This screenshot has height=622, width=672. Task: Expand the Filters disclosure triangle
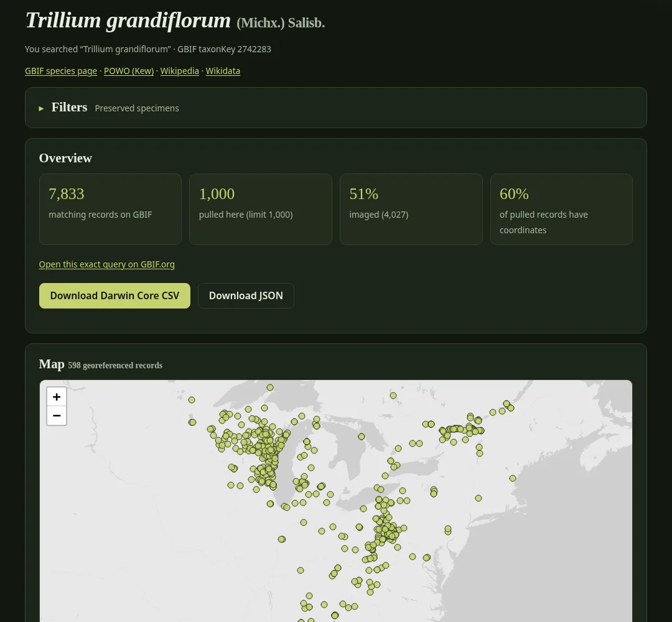point(41,108)
